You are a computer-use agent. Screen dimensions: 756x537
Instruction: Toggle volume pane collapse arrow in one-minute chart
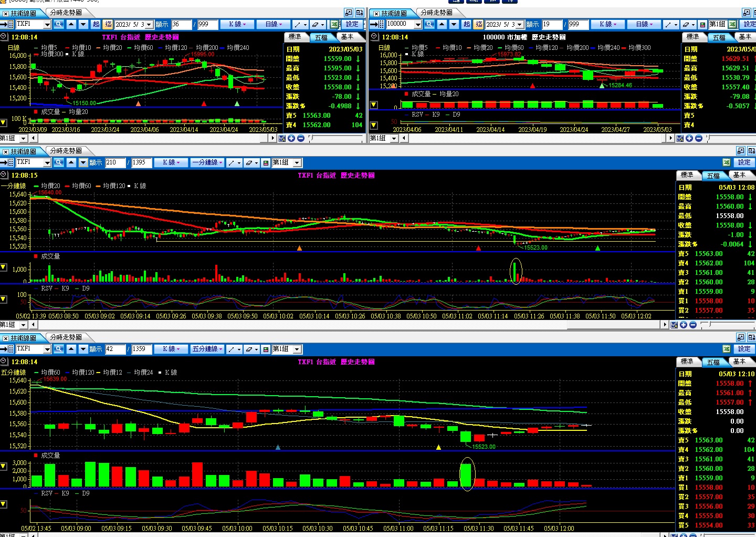[x=3, y=267]
